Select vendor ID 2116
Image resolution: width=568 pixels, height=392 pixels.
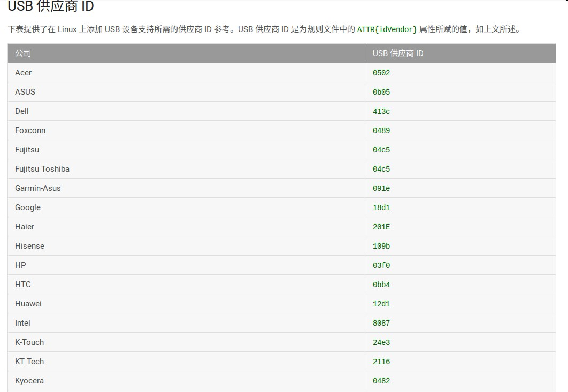[x=381, y=362]
